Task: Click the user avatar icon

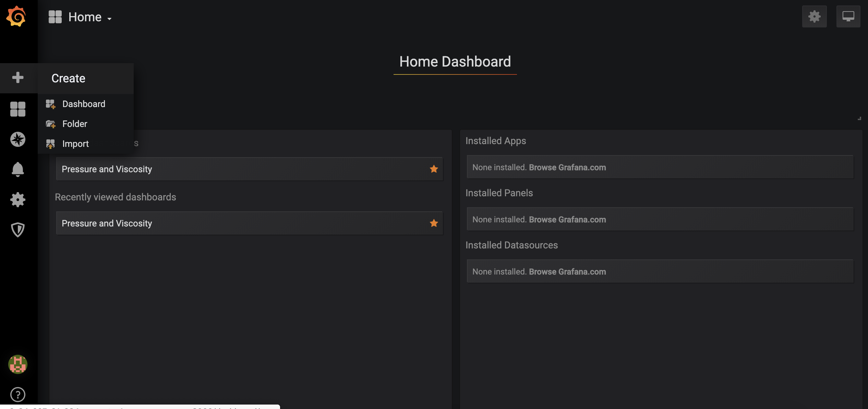Action: click(x=18, y=364)
